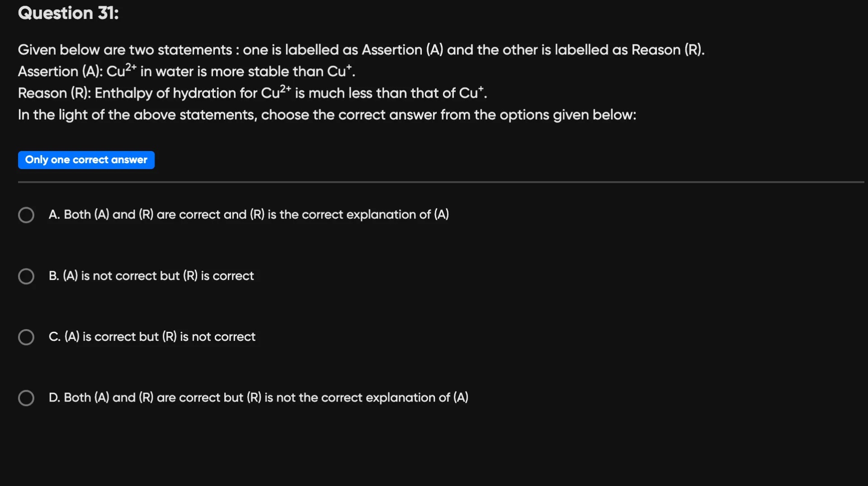This screenshot has width=868, height=486.
Task: Select radio button for option A
Action: [26, 215]
